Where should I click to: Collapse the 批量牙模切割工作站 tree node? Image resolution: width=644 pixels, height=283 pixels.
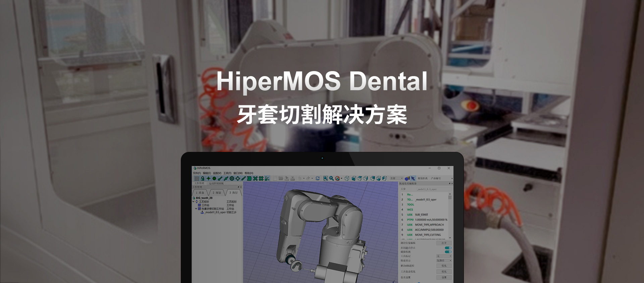click(x=196, y=209)
